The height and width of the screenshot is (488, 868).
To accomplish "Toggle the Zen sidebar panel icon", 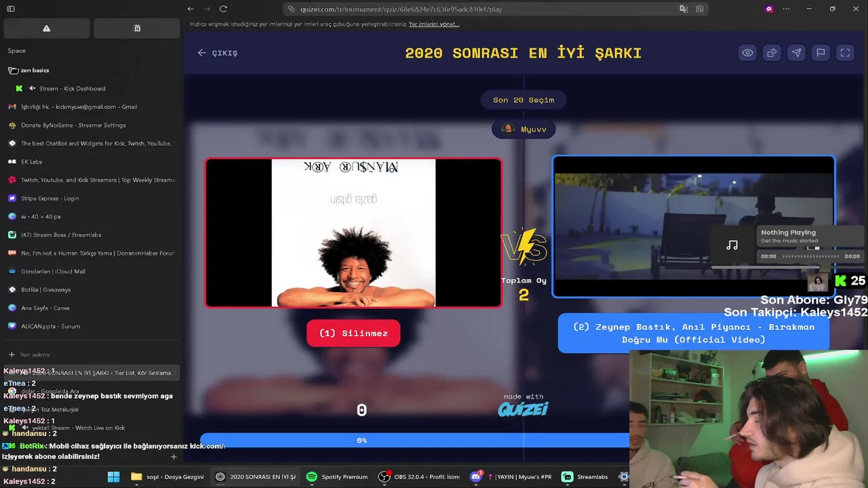I will coord(11,9).
